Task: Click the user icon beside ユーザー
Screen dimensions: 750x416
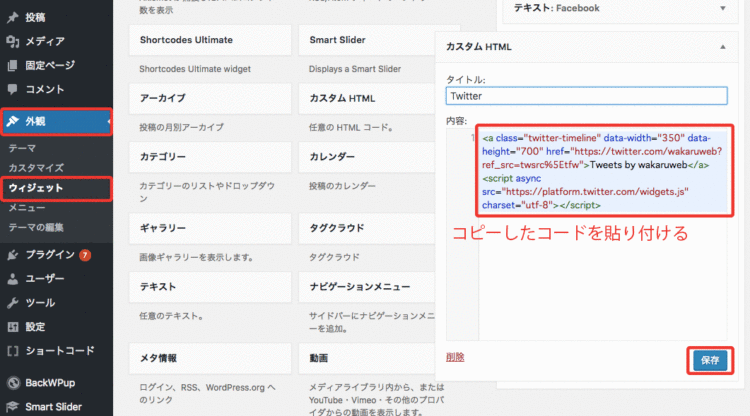Action: pos(12,278)
